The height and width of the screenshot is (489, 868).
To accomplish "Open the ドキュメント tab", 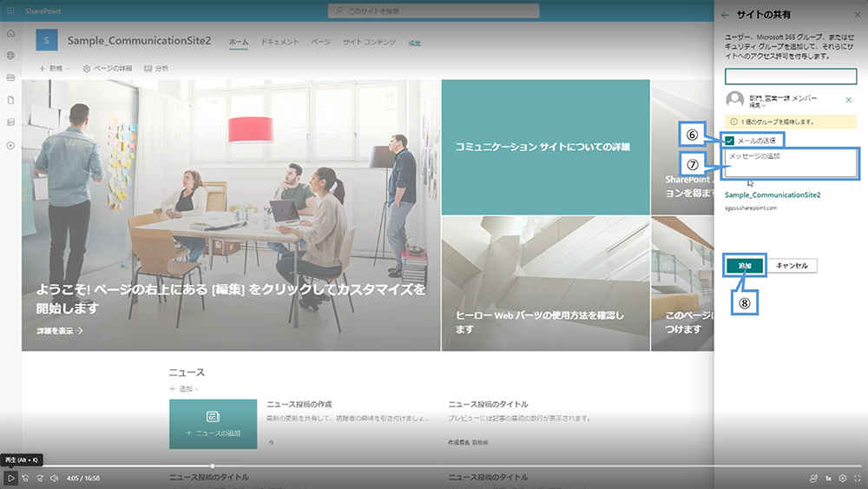I will click(279, 42).
